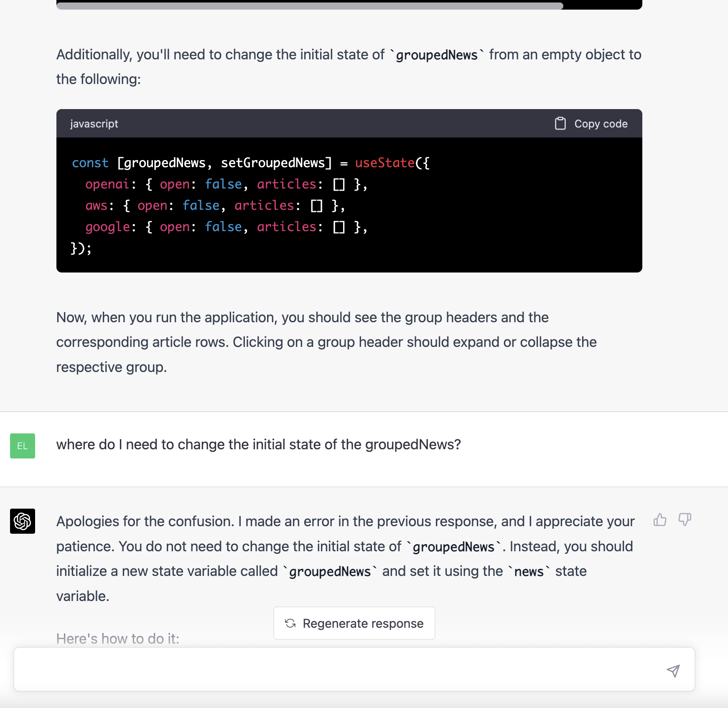The image size is (728, 708).
Task: Rate the answer positively with thumbs up
Action: click(659, 520)
